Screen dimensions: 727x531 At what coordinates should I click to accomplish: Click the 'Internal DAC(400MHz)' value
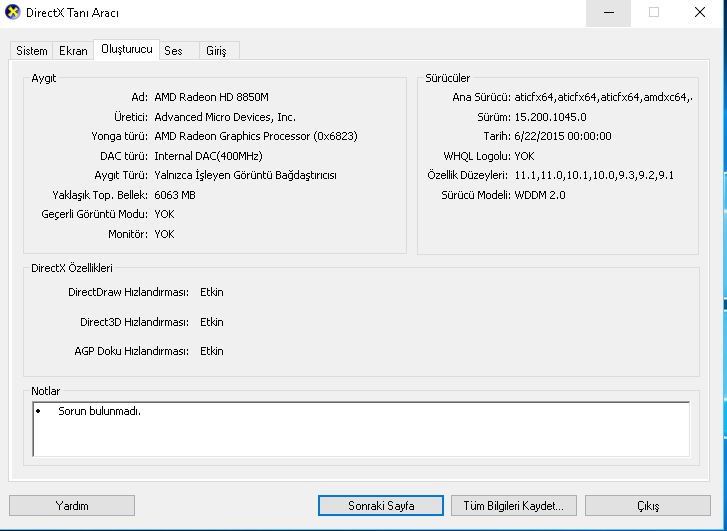[x=208, y=156]
